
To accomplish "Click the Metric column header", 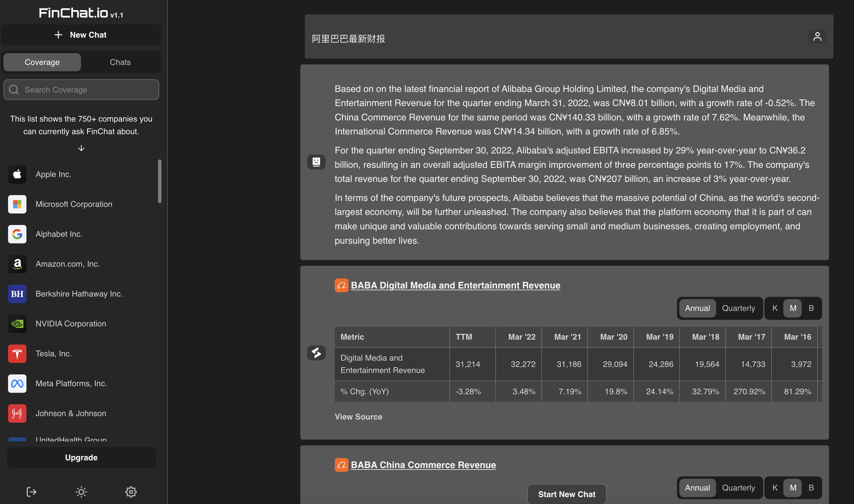I will coord(392,337).
